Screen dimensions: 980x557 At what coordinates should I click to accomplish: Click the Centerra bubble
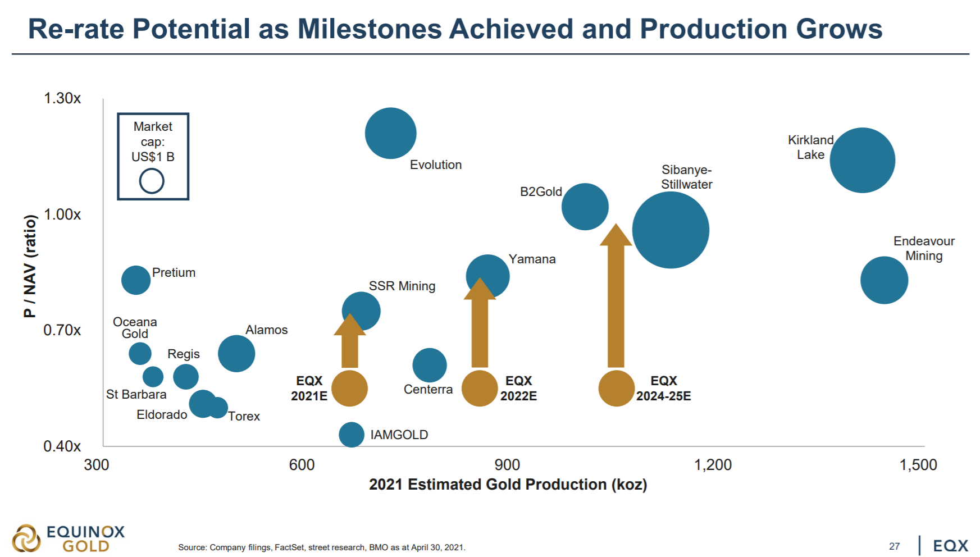tap(430, 365)
